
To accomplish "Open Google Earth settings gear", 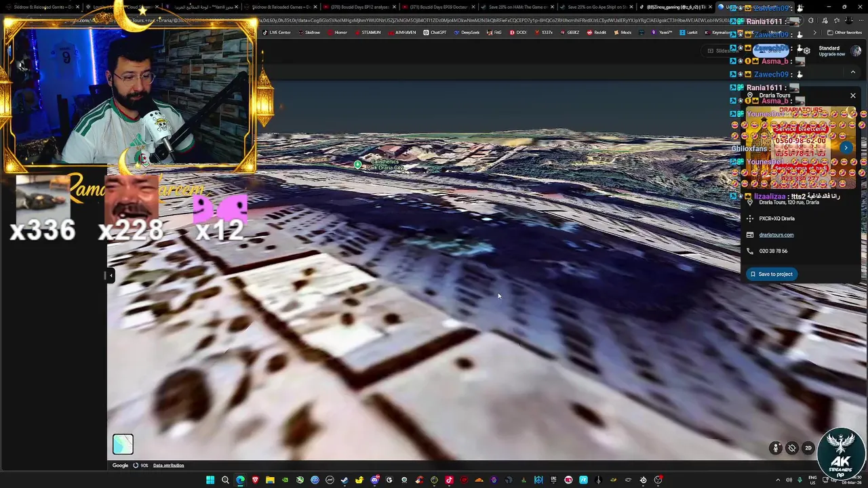I will pyautogui.click(x=806, y=51).
